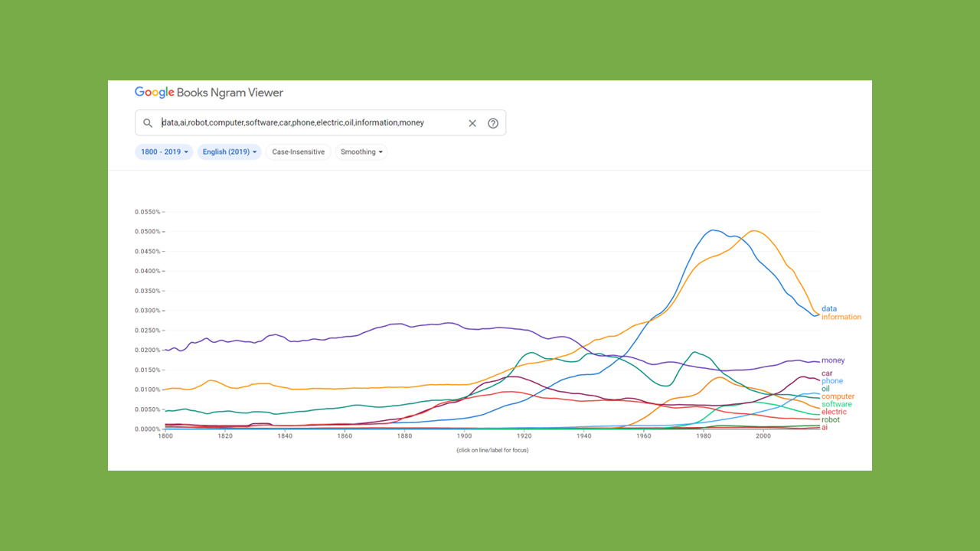The width and height of the screenshot is (980, 551).
Task: Select the 'money' label on chart
Action: click(833, 360)
